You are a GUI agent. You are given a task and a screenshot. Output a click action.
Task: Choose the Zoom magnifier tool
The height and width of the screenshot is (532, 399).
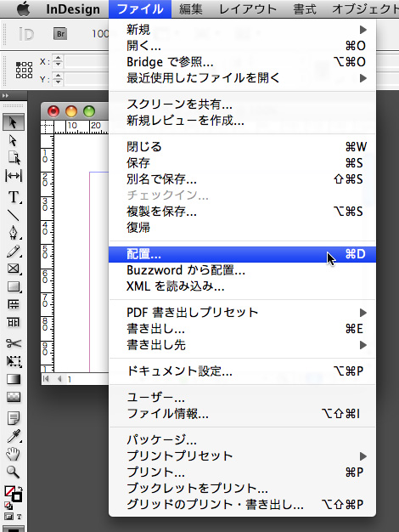click(x=14, y=472)
